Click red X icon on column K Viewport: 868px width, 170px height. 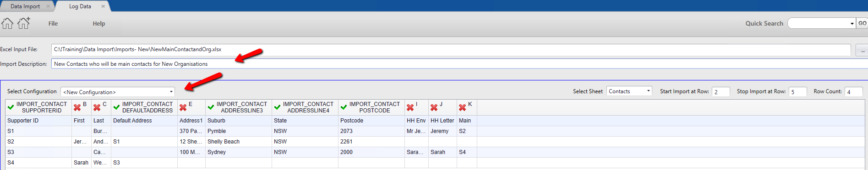[462, 107]
